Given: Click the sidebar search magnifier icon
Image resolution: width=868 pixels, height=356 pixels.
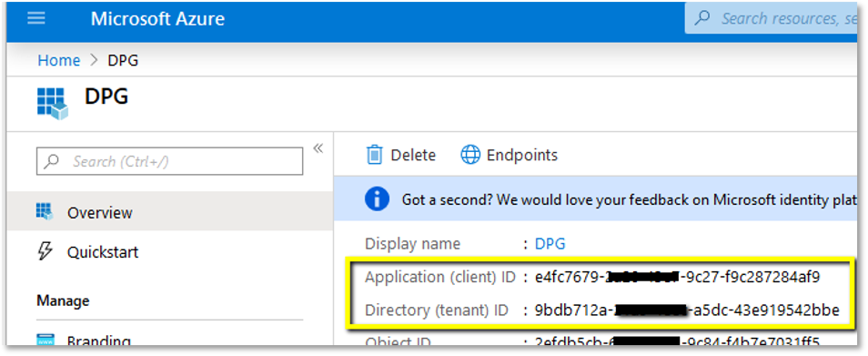Looking at the screenshot, I should pyautogui.click(x=53, y=162).
